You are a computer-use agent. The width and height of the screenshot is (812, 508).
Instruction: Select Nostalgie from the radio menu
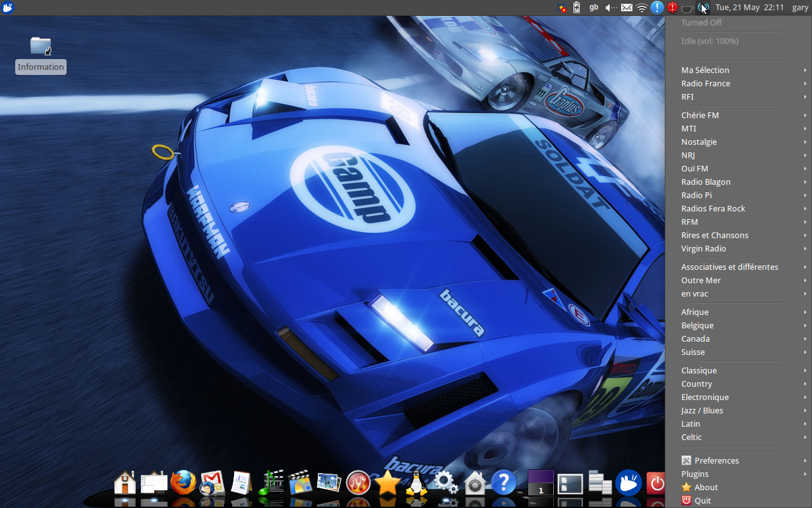pos(698,142)
